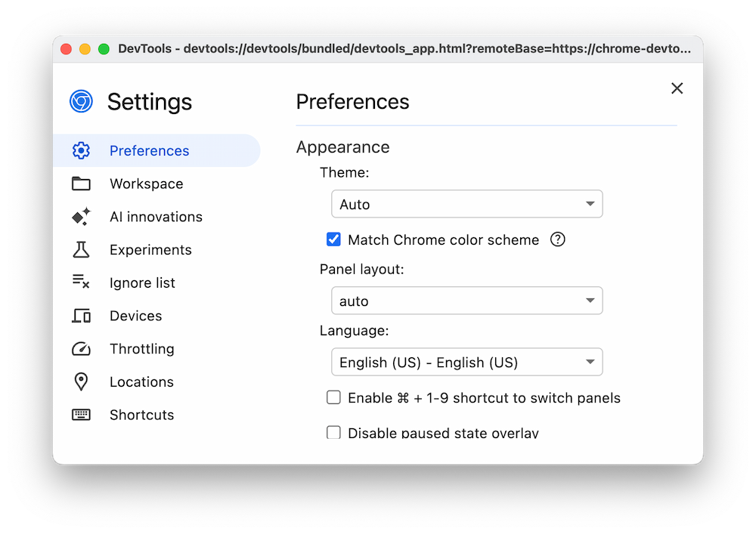756x534 pixels.
Task: Check Disable paused state overlay
Action: click(x=333, y=432)
